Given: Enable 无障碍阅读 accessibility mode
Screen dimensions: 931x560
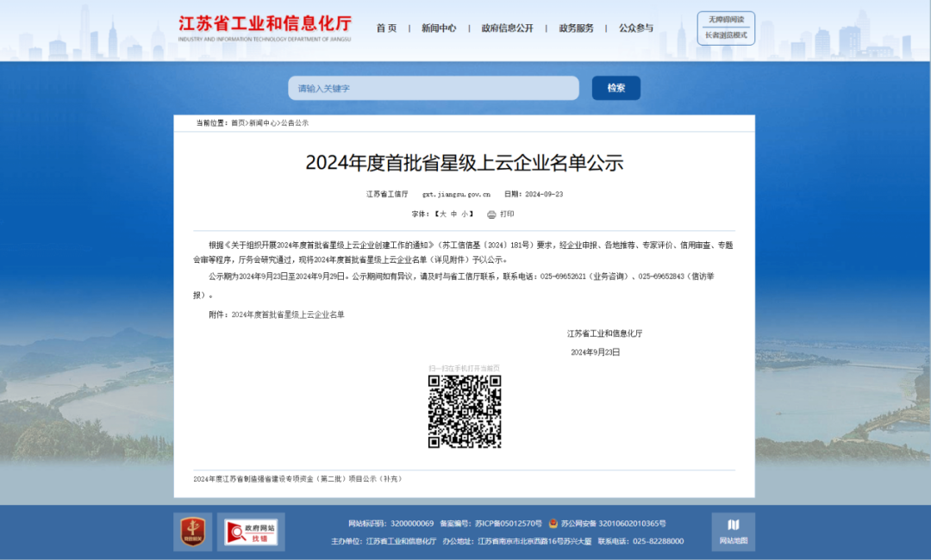Looking at the screenshot, I should coord(726,19).
